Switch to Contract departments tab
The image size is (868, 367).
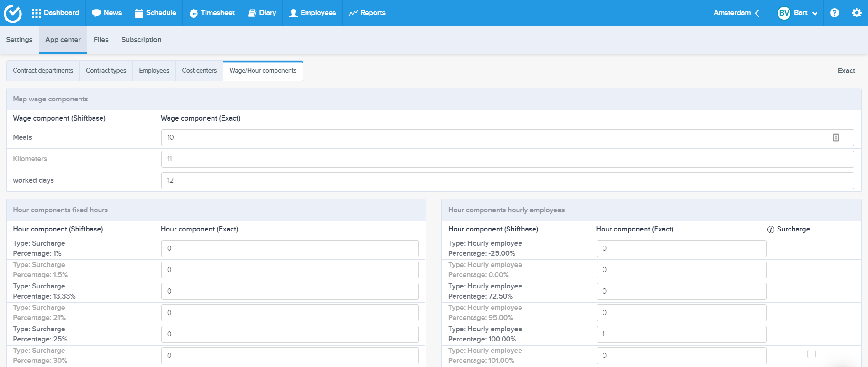43,71
